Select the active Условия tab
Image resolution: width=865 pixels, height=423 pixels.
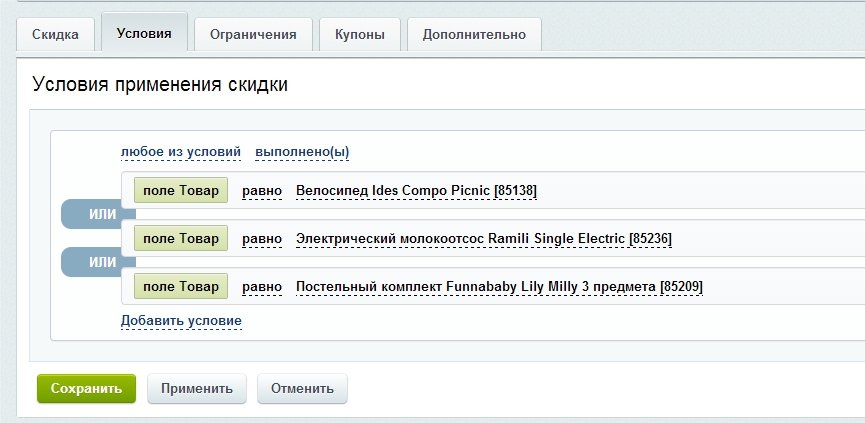[x=144, y=33]
